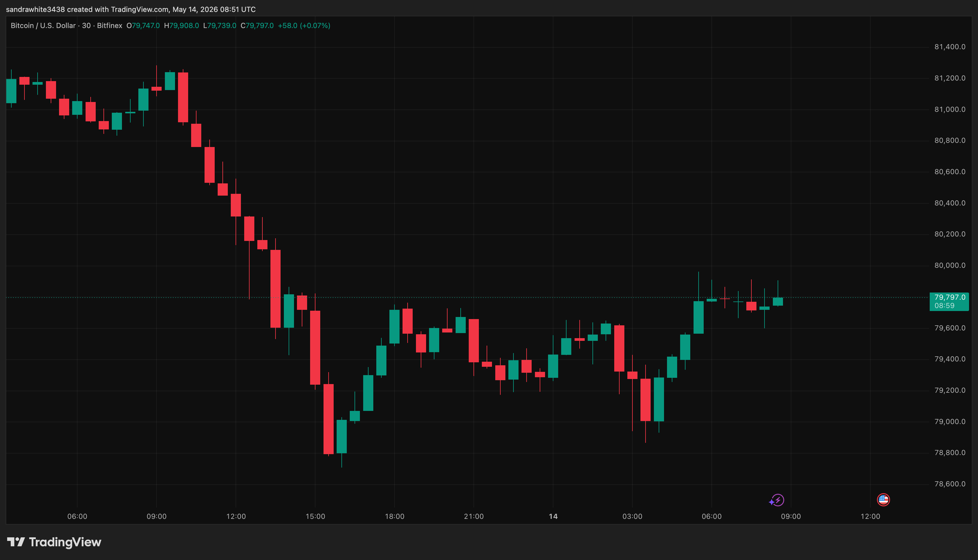Click the 'created with TradingView.com' header text
The image size is (978, 560).
118,10
